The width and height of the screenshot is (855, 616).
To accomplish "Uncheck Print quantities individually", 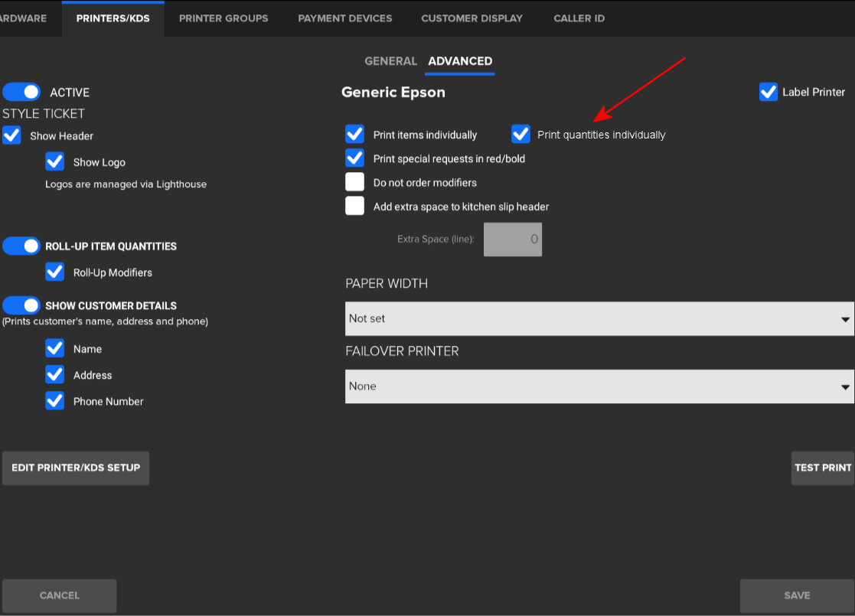I will click(521, 134).
